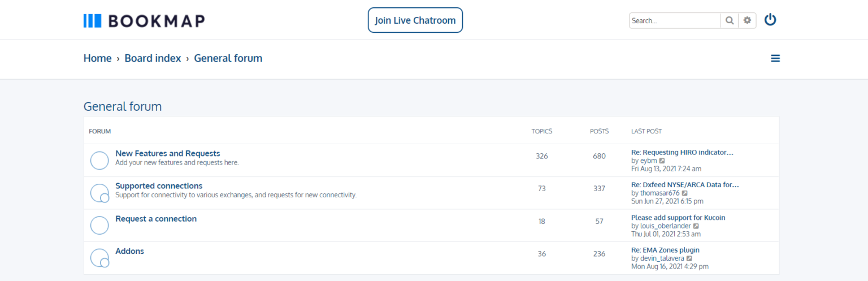Click the New Features forum status icon
This screenshot has height=281, width=868.
point(99,161)
